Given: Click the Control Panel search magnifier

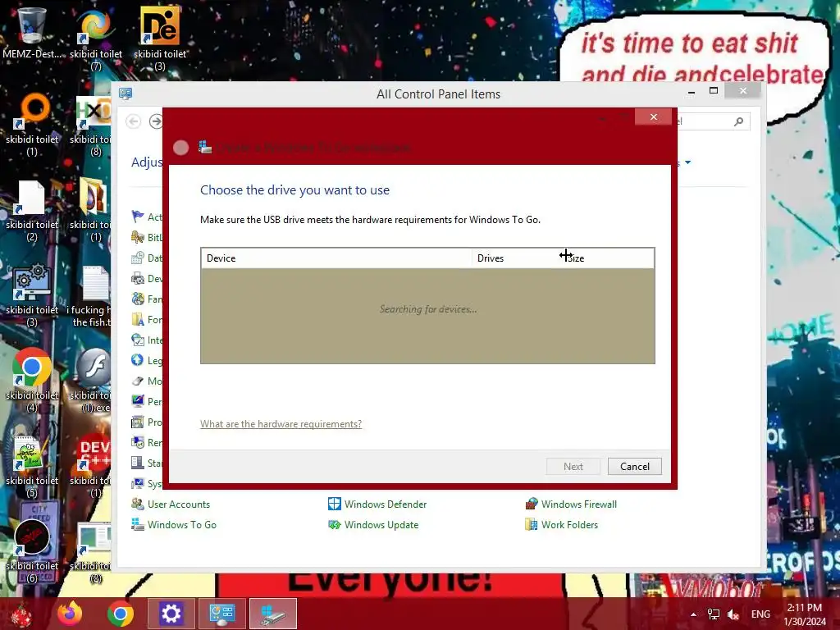Looking at the screenshot, I should pyautogui.click(x=739, y=121).
